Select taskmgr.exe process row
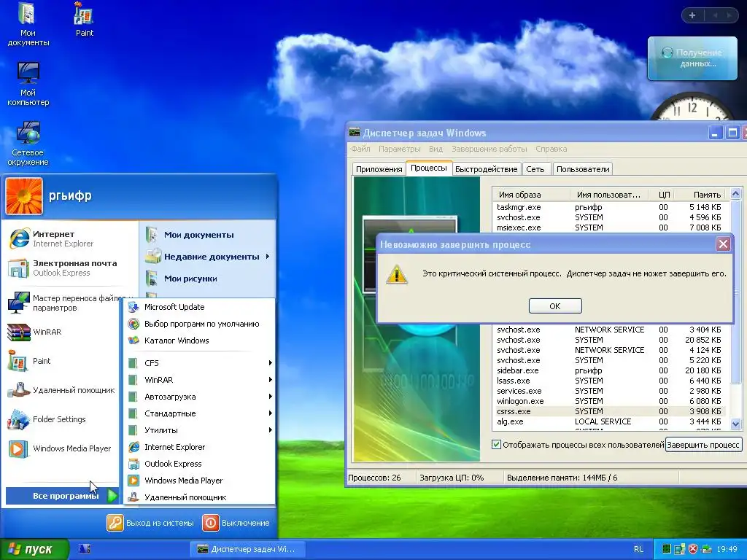This screenshot has width=747, height=560. point(609,207)
